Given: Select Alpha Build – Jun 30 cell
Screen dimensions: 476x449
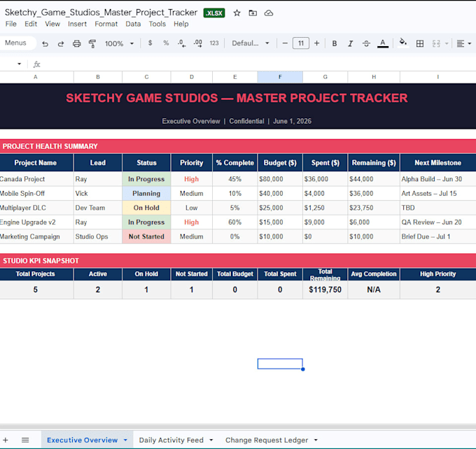Looking at the screenshot, I should (x=437, y=179).
